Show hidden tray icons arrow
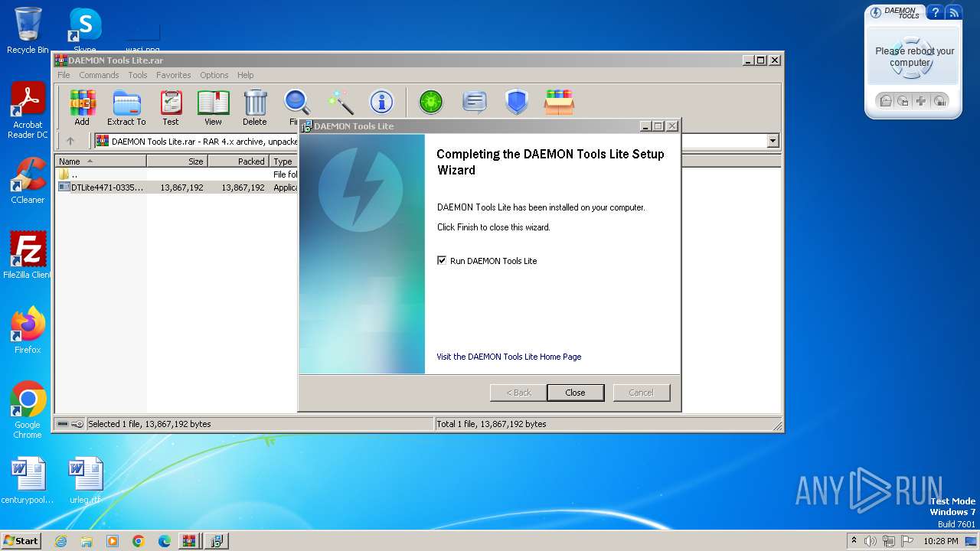 854,541
